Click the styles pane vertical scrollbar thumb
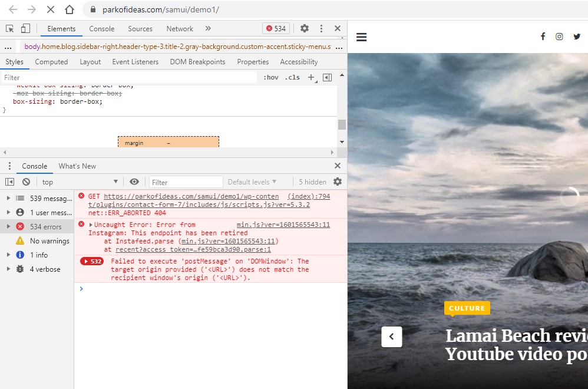Image resolution: width=588 pixels, height=389 pixels. click(x=342, y=124)
